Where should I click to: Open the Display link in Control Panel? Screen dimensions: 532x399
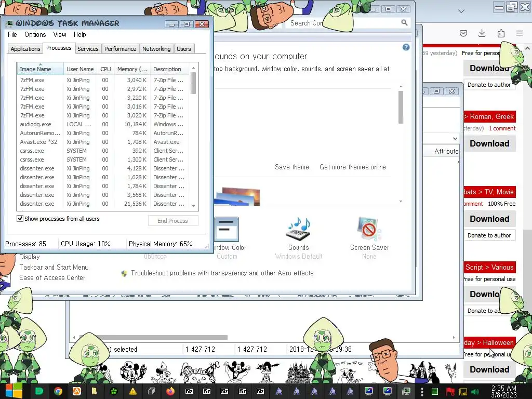pos(29,257)
